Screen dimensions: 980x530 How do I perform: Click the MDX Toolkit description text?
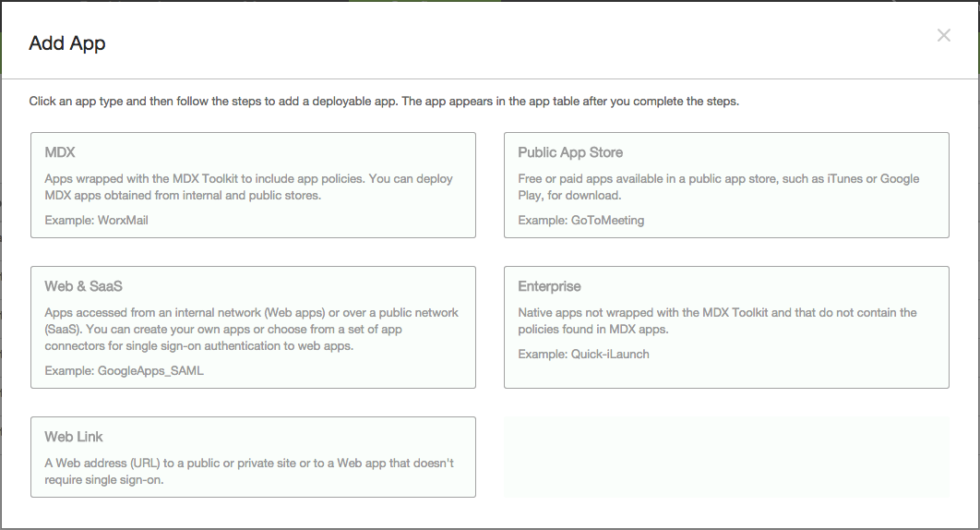(248, 187)
